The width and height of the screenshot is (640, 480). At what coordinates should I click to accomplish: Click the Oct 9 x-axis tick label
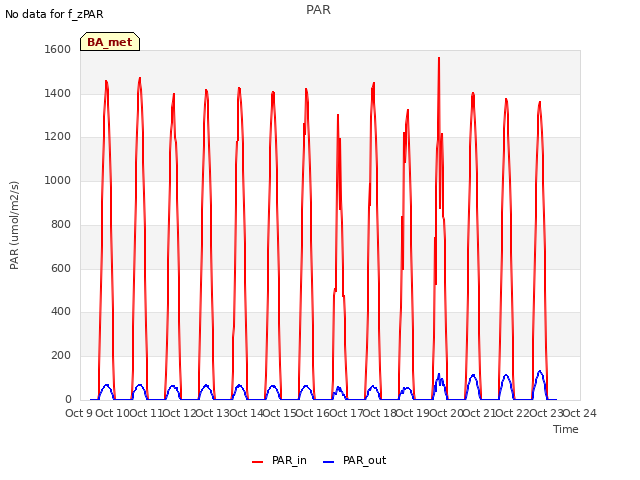click(79, 413)
